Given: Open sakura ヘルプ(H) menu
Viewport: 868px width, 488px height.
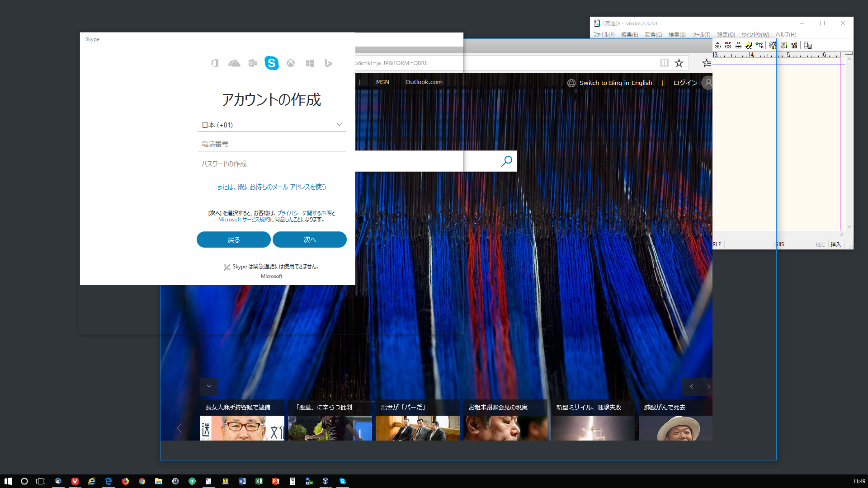Looking at the screenshot, I should [x=786, y=35].
